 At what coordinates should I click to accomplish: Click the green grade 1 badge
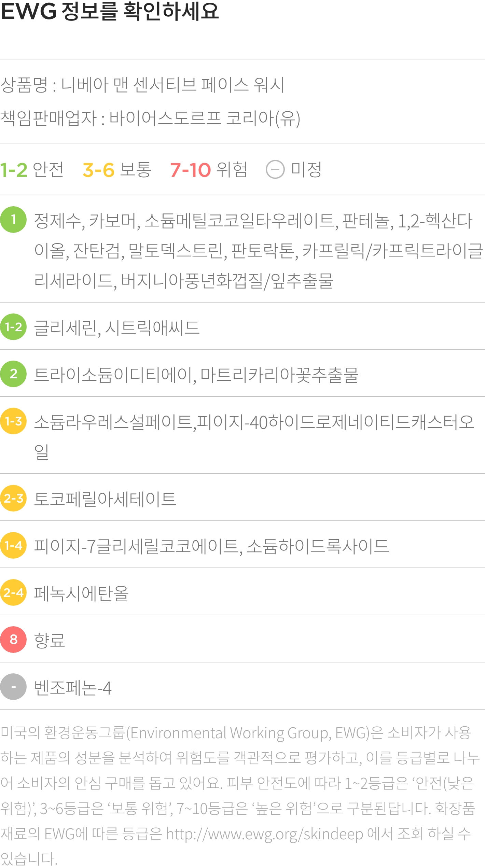(13, 220)
